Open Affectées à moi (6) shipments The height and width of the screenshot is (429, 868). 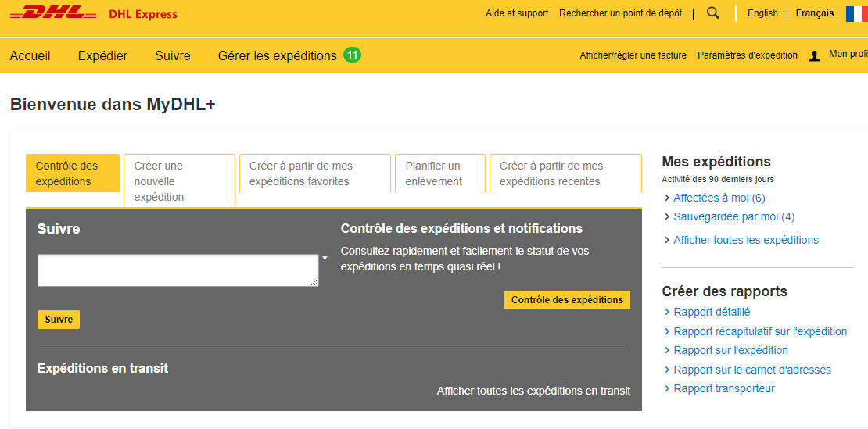(x=719, y=198)
